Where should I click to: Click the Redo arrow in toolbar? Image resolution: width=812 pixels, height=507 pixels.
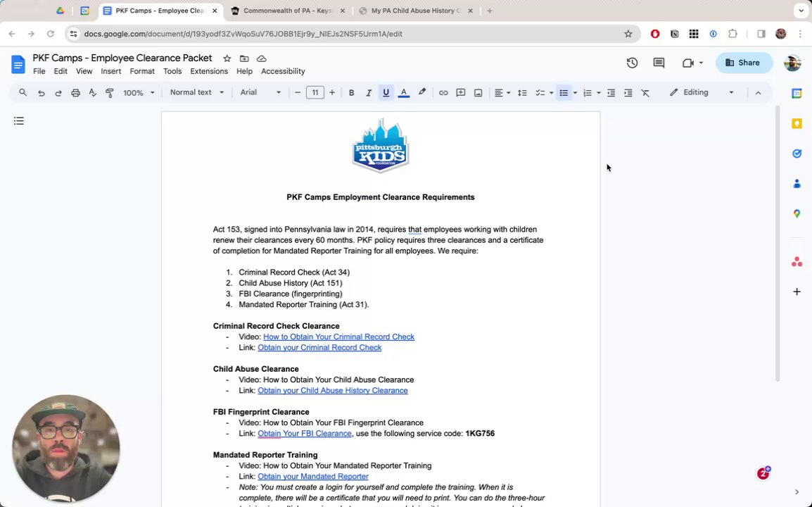coord(58,93)
